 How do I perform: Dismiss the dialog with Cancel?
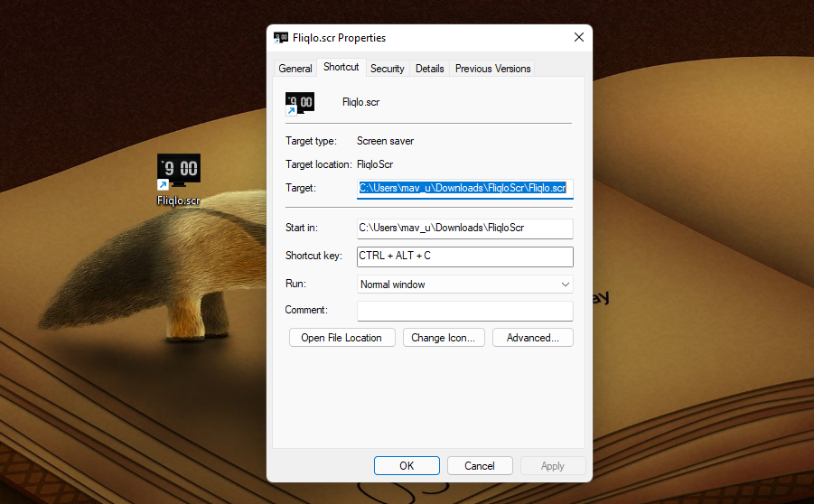coord(480,466)
